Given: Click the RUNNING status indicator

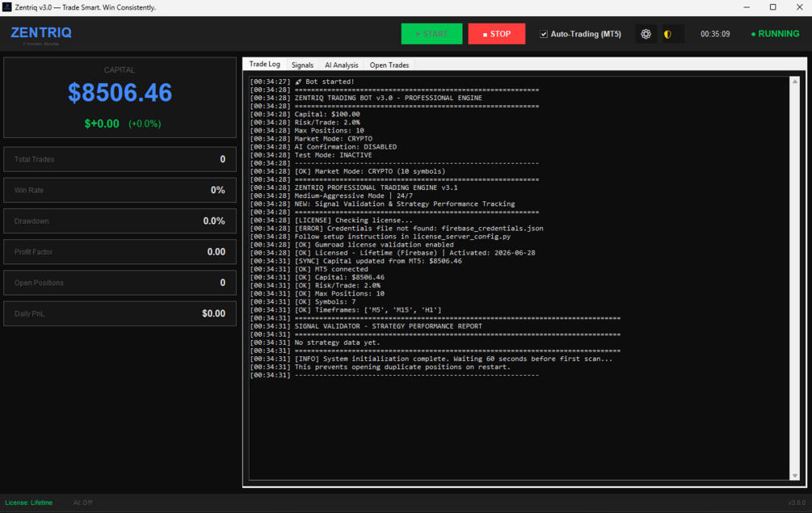Looking at the screenshot, I should point(775,34).
